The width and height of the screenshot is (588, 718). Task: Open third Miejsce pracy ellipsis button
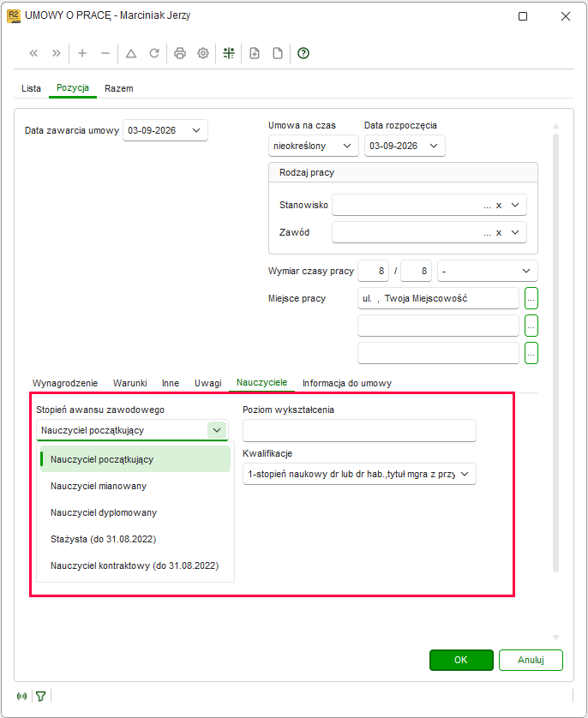(531, 354)
